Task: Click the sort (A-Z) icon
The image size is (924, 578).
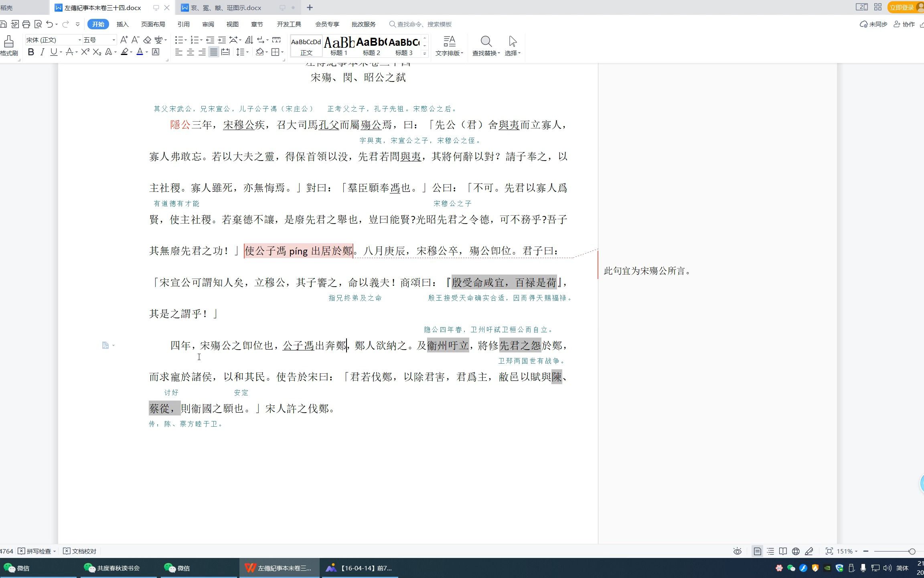Action: tap(249, 40)
